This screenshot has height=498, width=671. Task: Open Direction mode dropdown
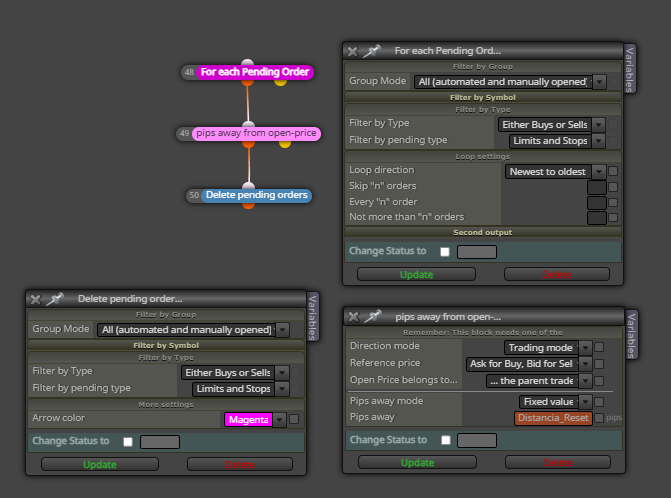click(x=585, y=347)
